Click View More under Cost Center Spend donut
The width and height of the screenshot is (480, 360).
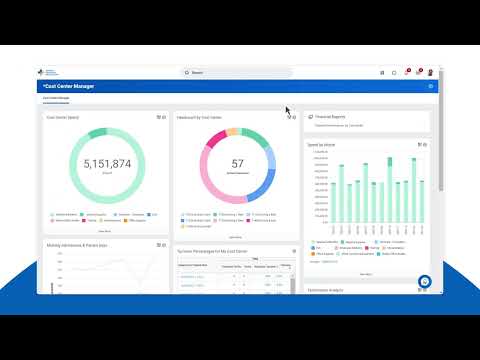click(x=104, y=231)
